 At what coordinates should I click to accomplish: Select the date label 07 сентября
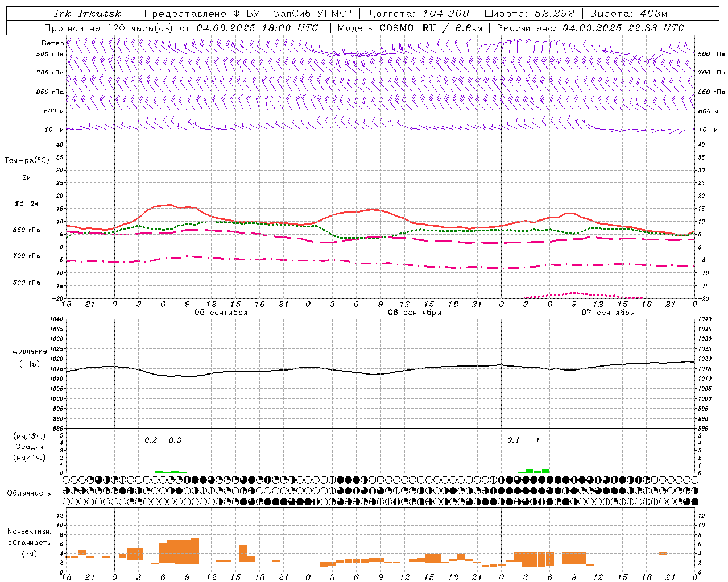coord(608,313)
